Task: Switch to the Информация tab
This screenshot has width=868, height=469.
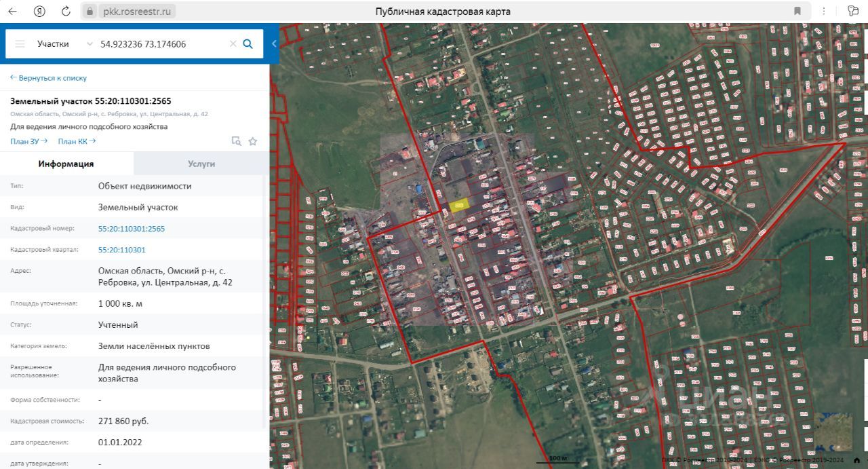Action: pos(66,164)
